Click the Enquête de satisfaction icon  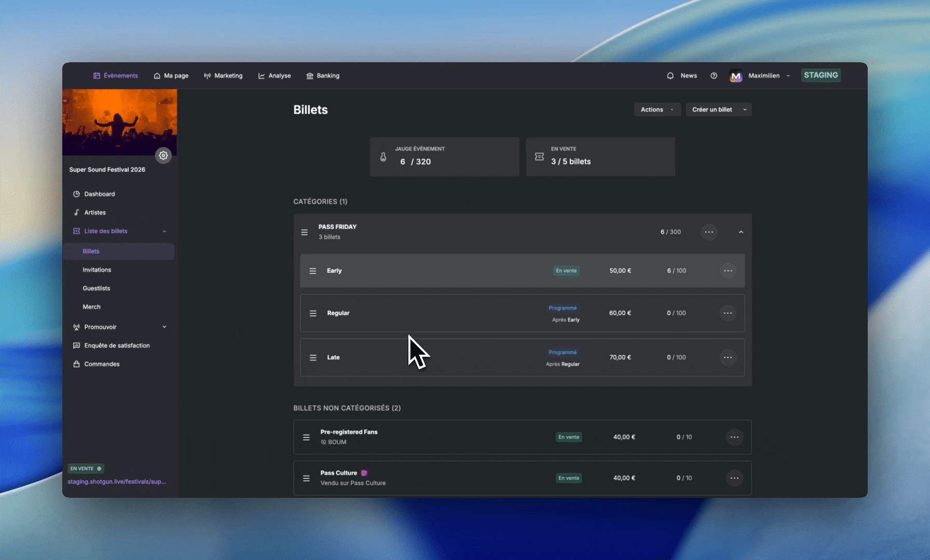76,345
